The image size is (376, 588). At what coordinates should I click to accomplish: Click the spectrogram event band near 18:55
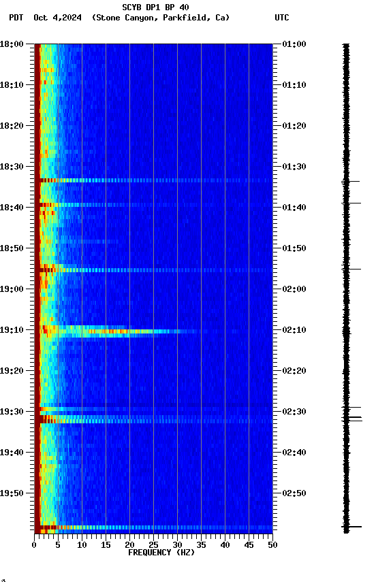point(153,270)
